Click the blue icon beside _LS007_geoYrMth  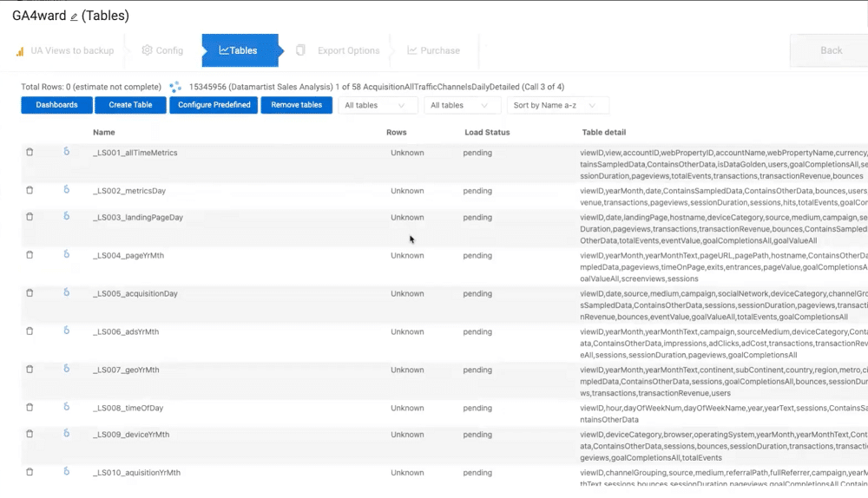(x=66, y=369)
